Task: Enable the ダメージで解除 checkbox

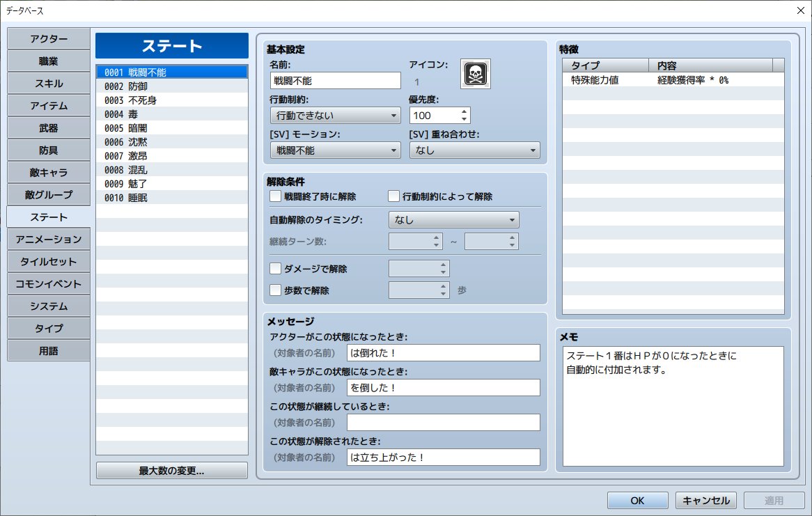Action: click(275, 268)
